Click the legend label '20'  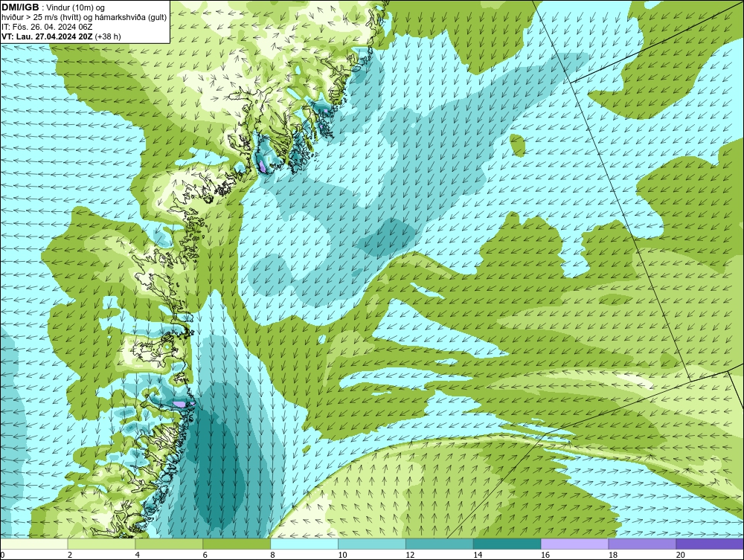tap(681, 555)
